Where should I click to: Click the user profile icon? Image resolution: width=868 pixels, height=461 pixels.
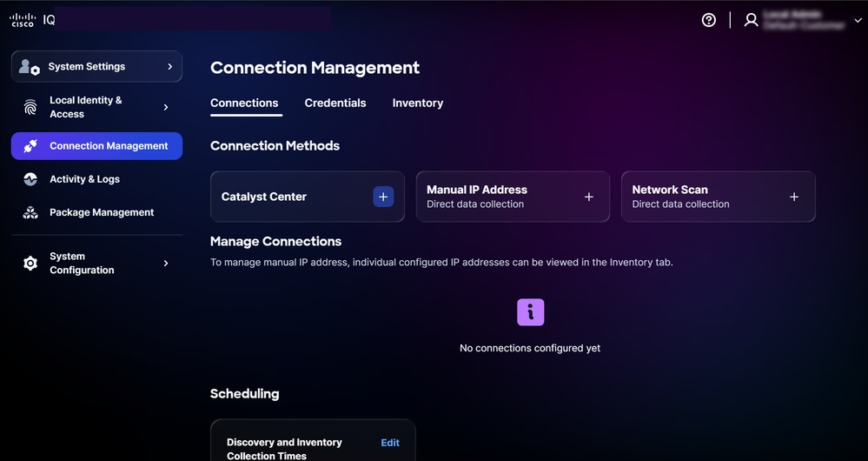pos(751,20)
